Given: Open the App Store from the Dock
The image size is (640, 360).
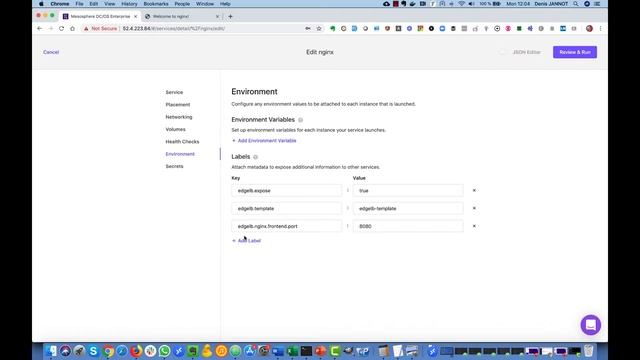Looking at the screenshot, I should pos(249,351).
